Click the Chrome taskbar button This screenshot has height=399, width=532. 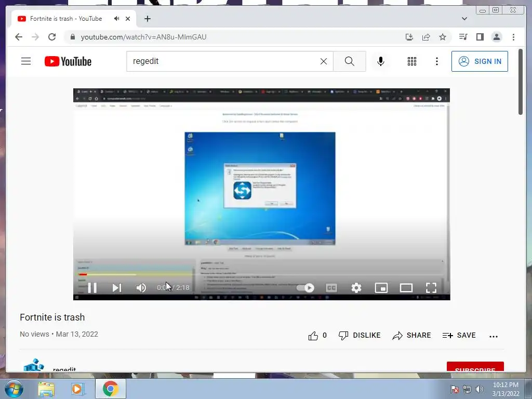111,389
